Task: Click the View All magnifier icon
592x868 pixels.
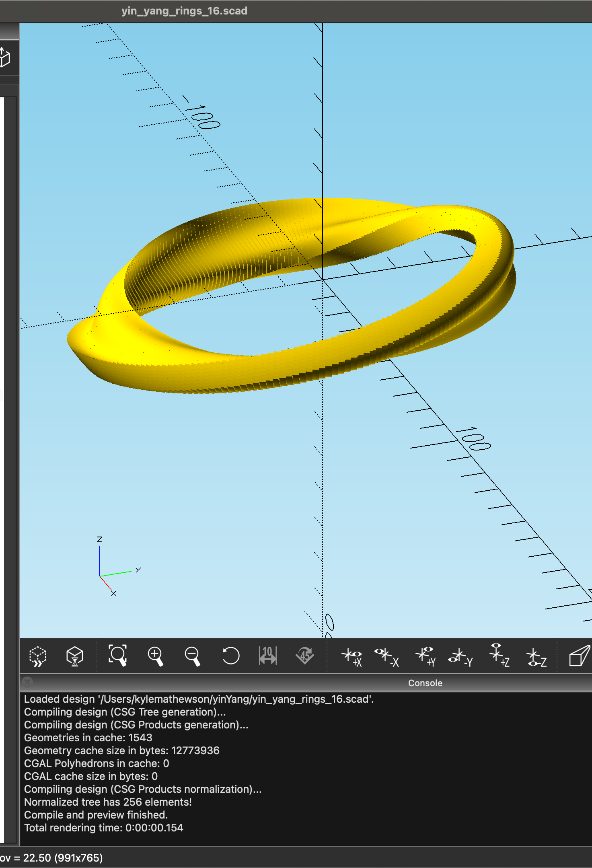Action: (118, 656)
